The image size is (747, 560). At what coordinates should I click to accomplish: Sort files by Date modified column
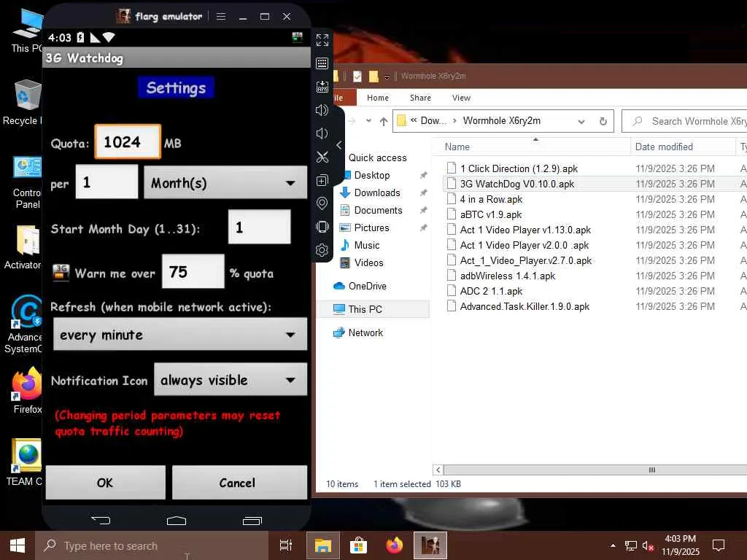682,147
